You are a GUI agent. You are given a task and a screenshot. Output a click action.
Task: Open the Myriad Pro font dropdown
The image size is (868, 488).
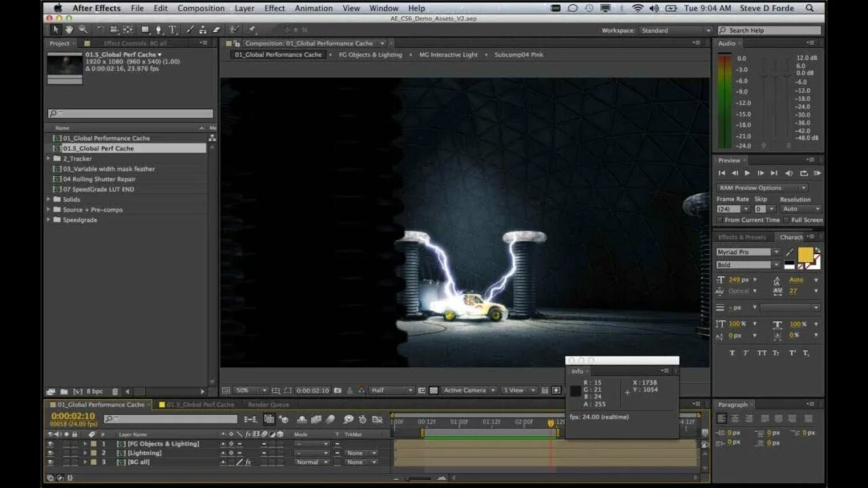[x=749, y=252]
